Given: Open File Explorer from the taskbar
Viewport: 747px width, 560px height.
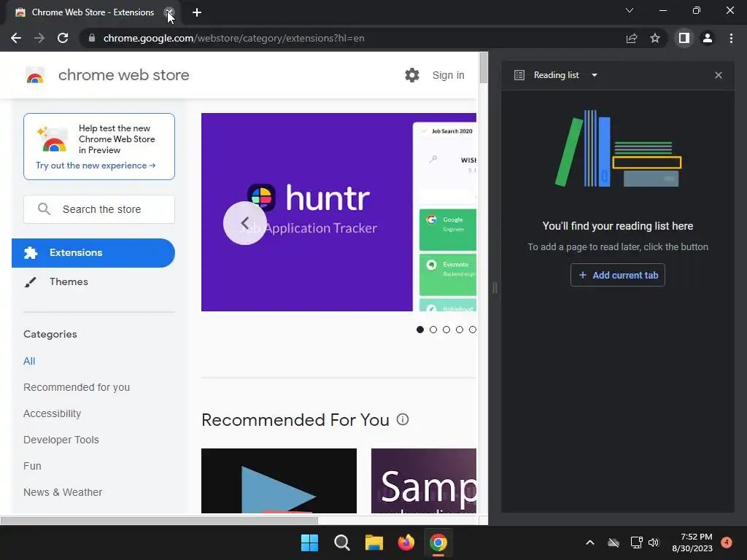Looking at the screenshot, I should point(374,542).
